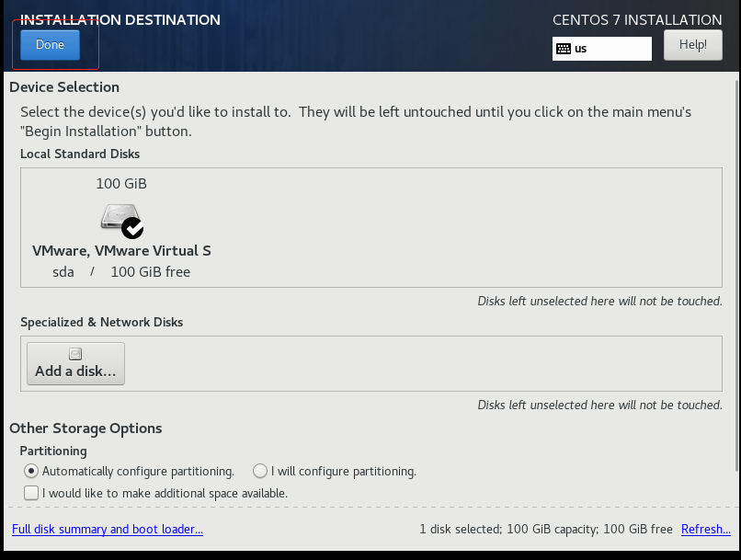Select Automatically configure partitioning radio button
This screenshot has height=560, width=741.
[32, 471]
